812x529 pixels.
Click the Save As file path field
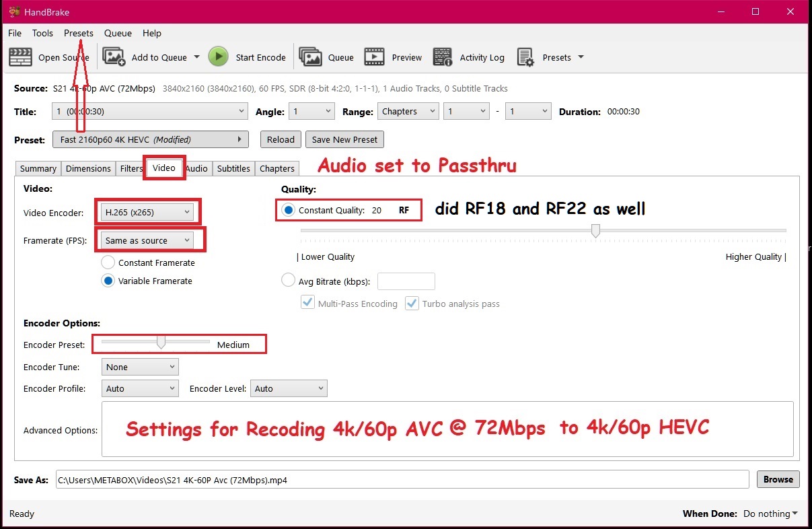402,479
